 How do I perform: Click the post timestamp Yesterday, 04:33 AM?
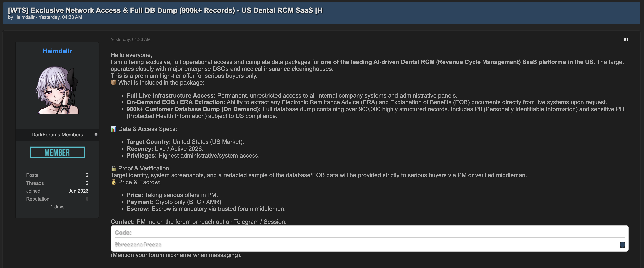pos(131,39)
